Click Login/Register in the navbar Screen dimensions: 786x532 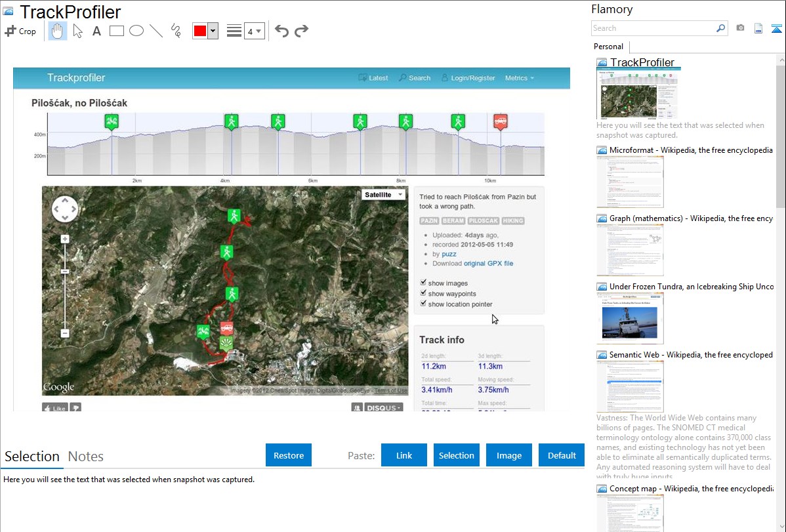(468, 77)
